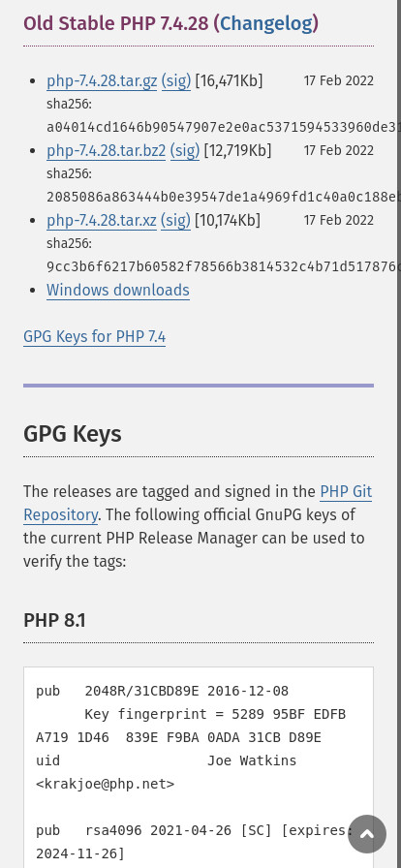Click the tar.bz2 sha256 hash text
Viewport: 401px width, 868px height.
click(222, 197)
